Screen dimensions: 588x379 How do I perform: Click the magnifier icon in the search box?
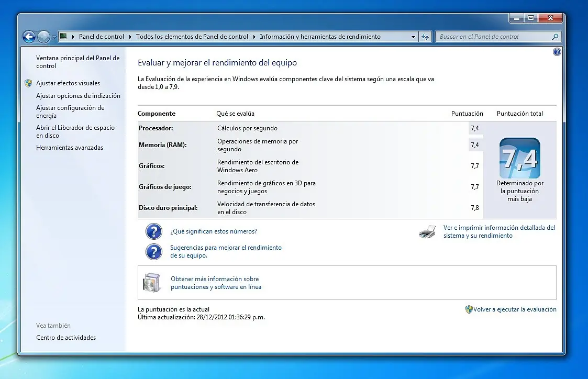point(555,37)
